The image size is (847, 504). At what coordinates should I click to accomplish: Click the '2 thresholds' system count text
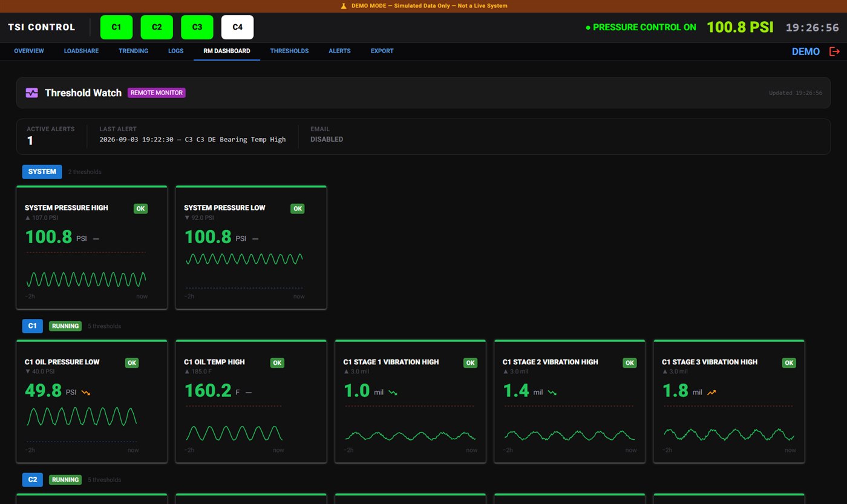coord(85,172)
